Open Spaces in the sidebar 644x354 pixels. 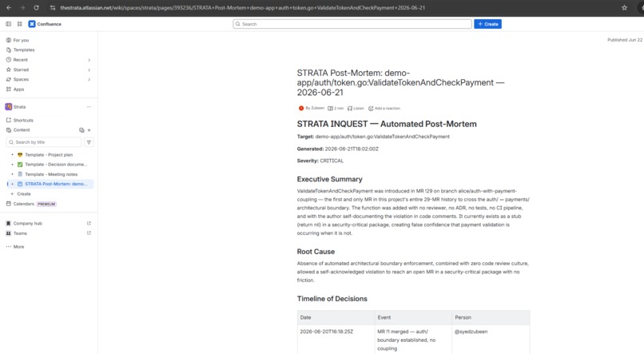tap(21, 79)
